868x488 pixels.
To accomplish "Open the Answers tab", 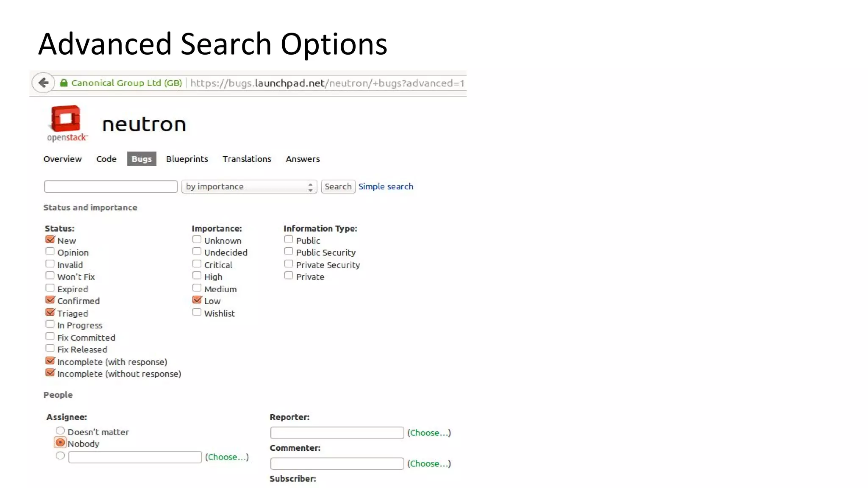I will coord(303,159).
